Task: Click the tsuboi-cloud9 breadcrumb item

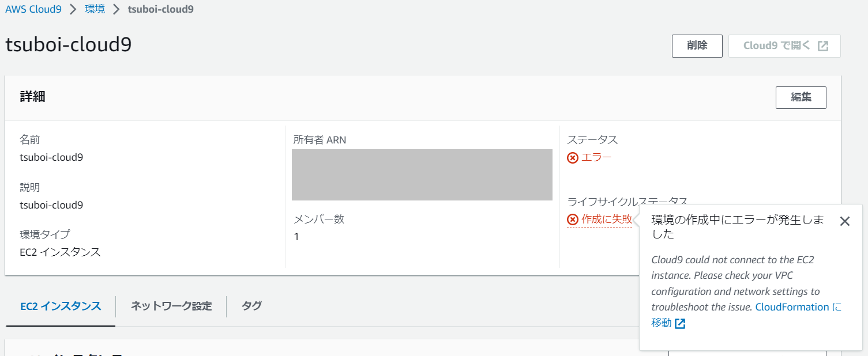Action: click(160, 9)
